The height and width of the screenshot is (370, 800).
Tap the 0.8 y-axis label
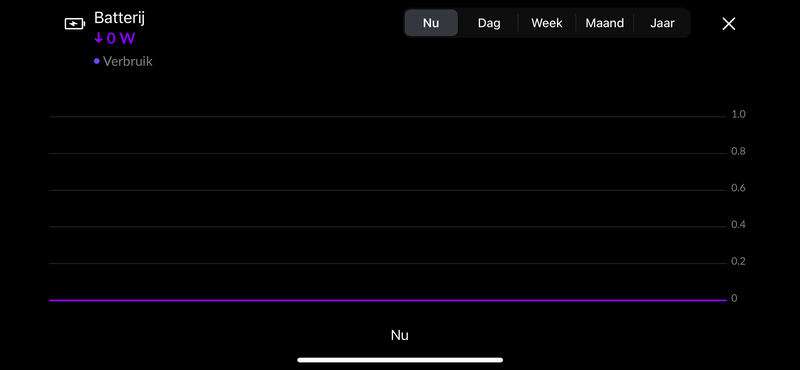tap(738, 151)
